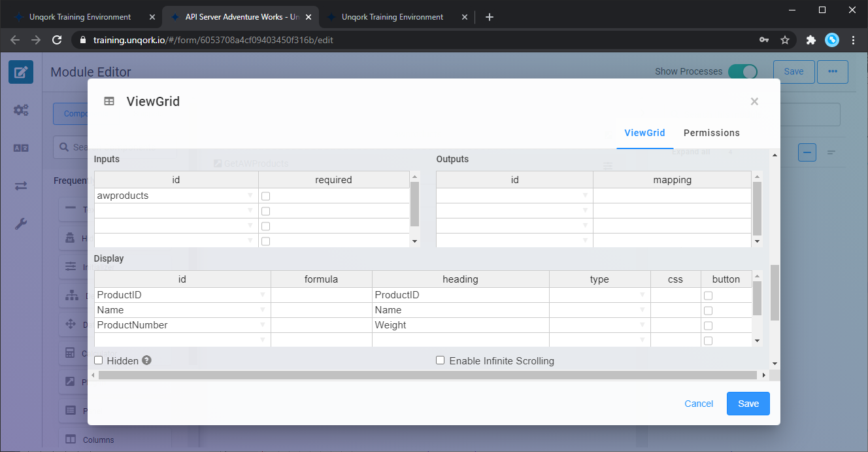Reload the page in browser
Screen dimensions: 868x452
click(x=57, y=40)
